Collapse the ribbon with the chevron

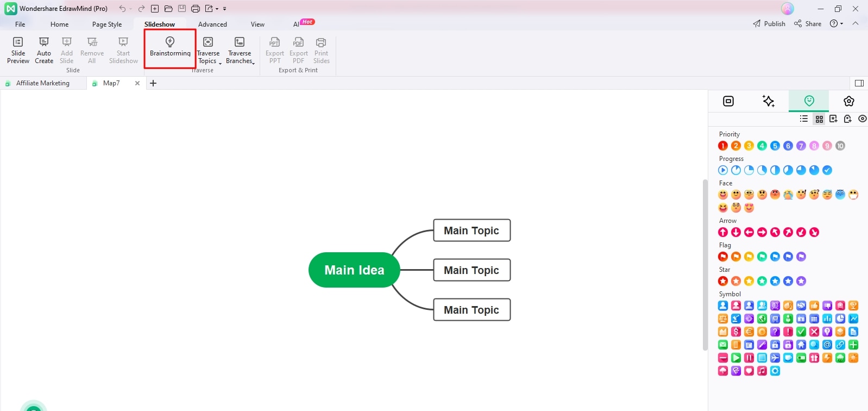(856, 24)
